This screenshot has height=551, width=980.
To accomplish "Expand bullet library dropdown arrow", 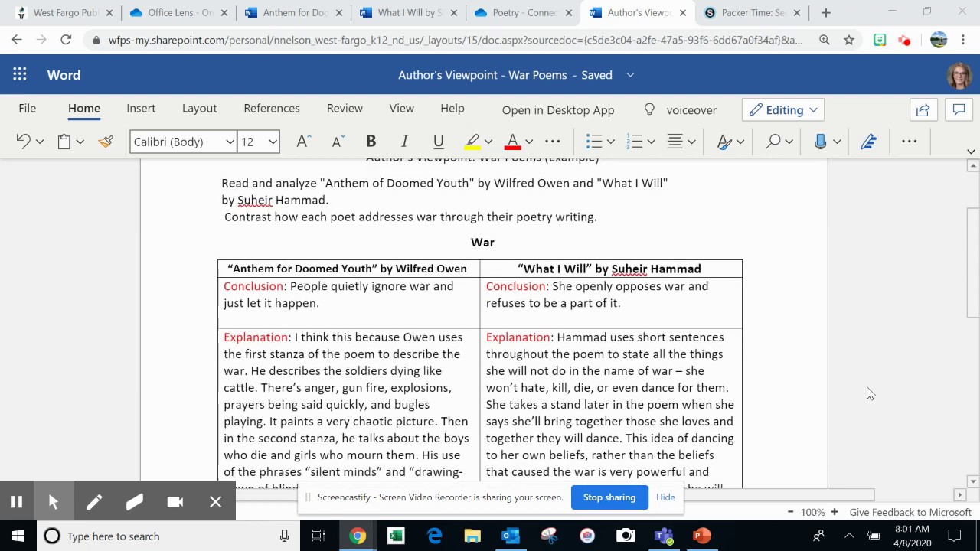I will 610,142.
